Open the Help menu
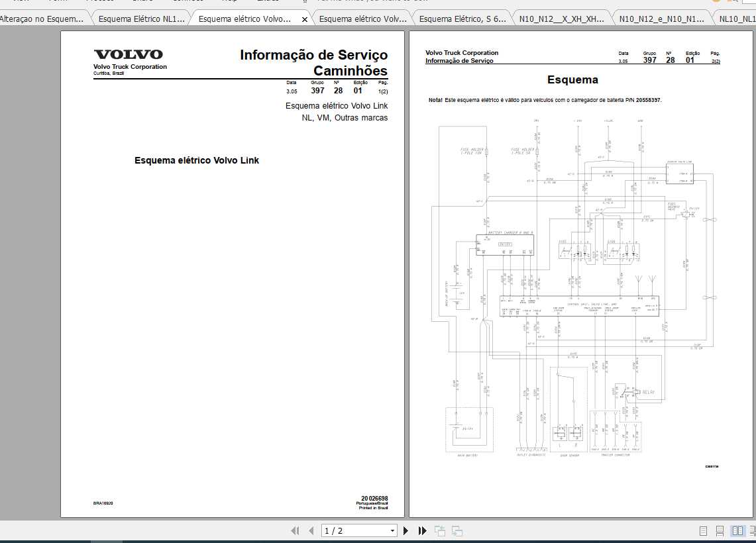Screen dimensions: 756x543 229,1
